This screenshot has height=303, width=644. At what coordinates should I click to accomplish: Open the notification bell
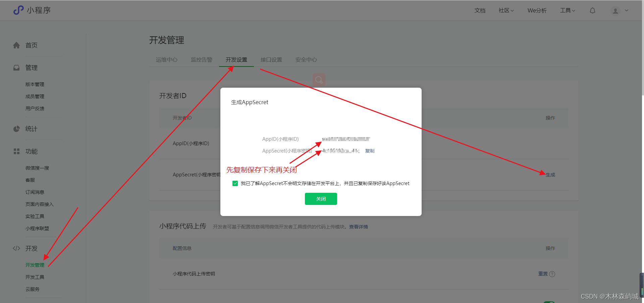pos(592,10)
